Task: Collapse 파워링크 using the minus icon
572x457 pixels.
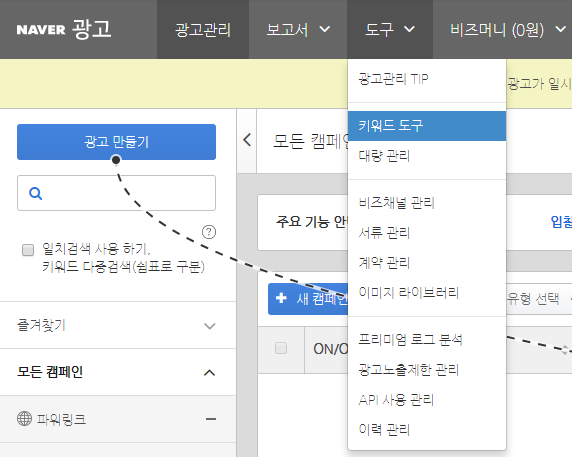Action: tap(211, 419)
